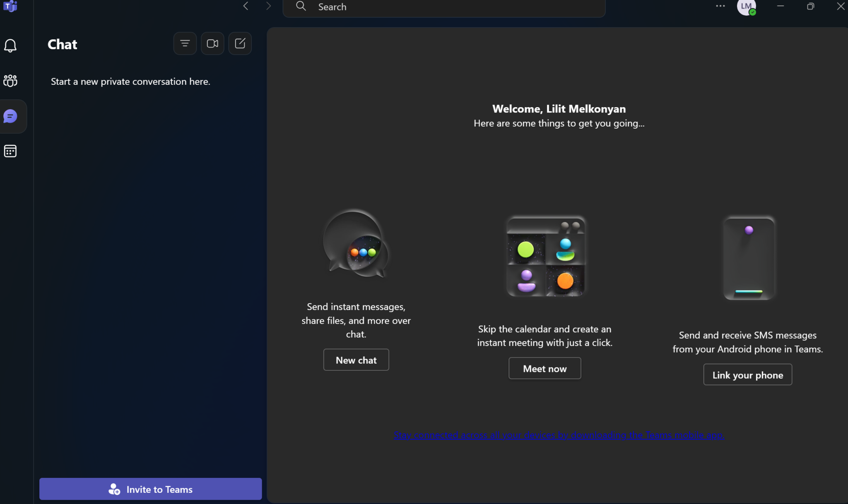Open the LM profile avatar menu
Viewport: 848px width, 504px height.
(746, 7)
